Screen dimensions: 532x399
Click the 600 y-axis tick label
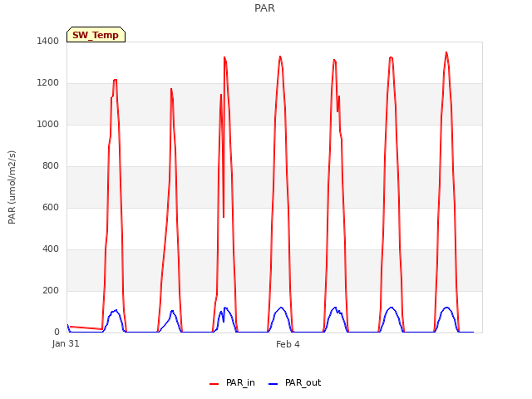pyautogui.click(x=51, y=207)
